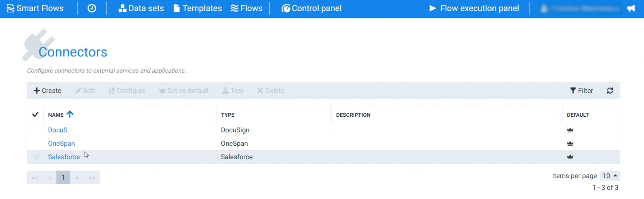Sort by the NAME column arrow
Image resolution: width=644 pixels, height=199 pixels.
(x=70, y=114)
